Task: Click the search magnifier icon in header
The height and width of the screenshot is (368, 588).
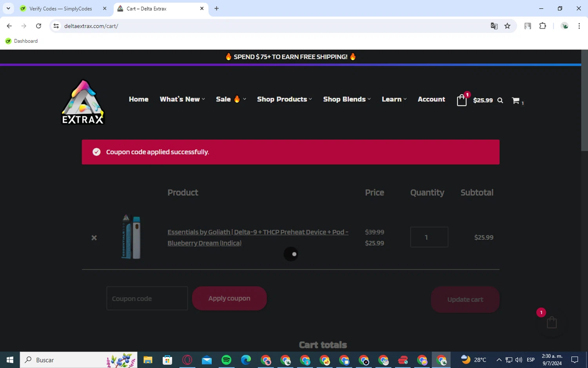Action: (500, 100)
